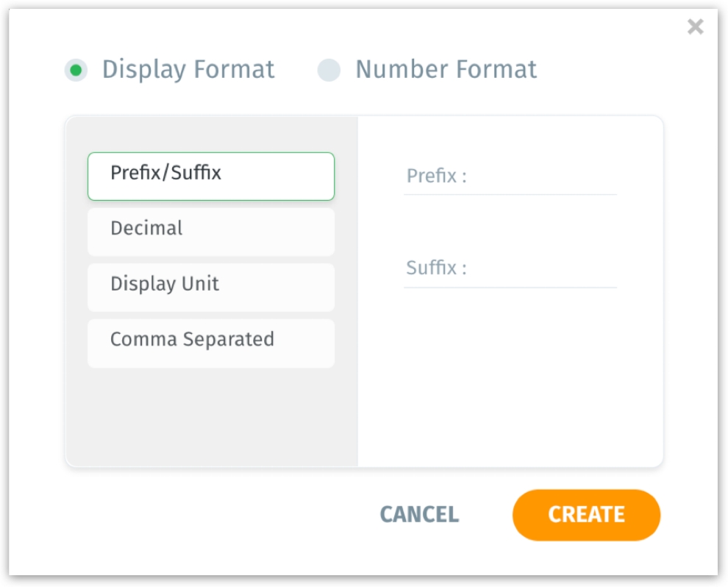Screen dimensions: 728x587
Task: Click the "Prefix :" label
Action: pos(436,177)
